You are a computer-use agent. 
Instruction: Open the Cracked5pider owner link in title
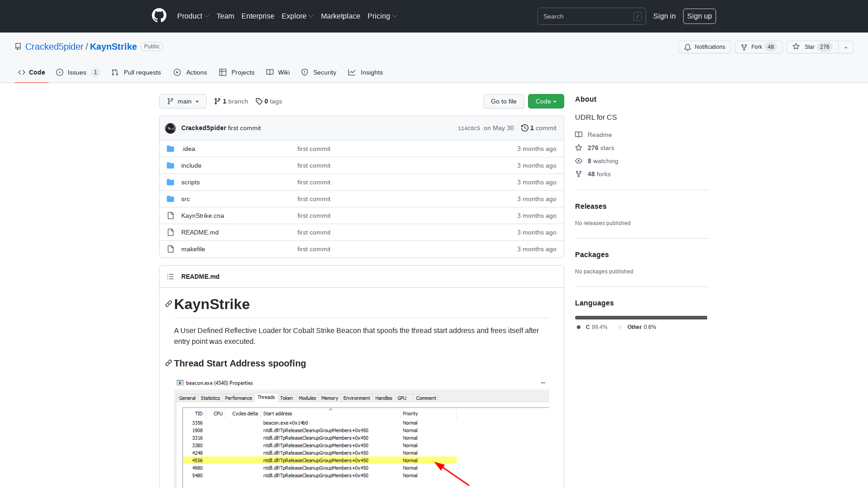[54, 47]
